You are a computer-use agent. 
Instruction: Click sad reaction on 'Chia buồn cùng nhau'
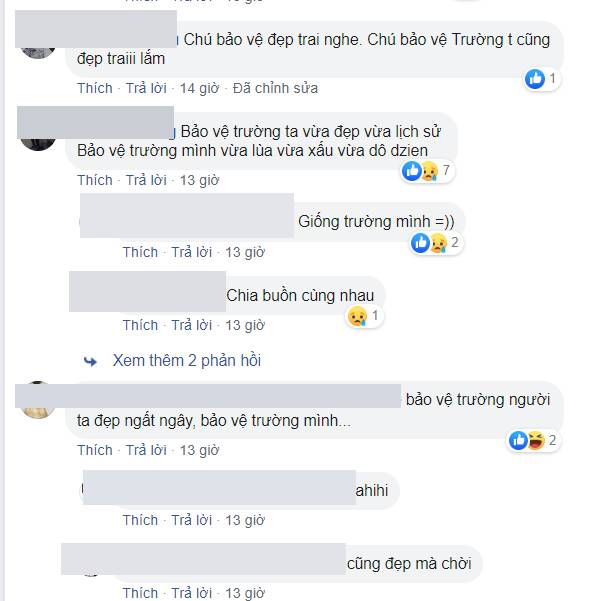click(357, 316)
